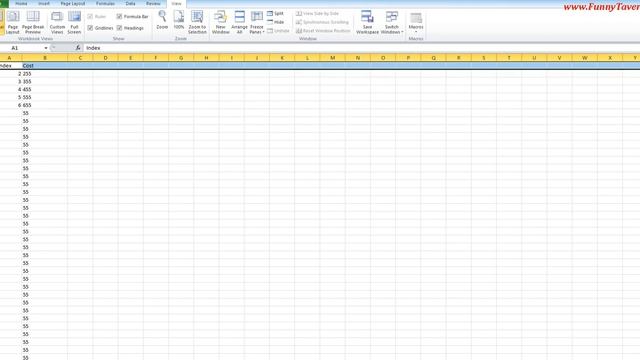This screenshot has width=640, height=360.
Task: Toggle the Formula Bar checkbox
Action: [119, 16]
